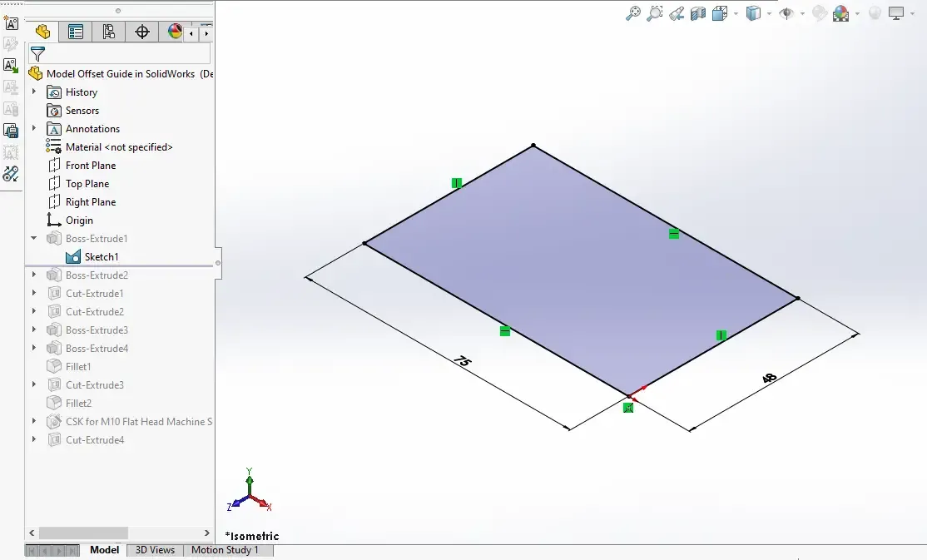Click the Zoom to Fit icon
The image size is (927, 560).
coord(632,13)
